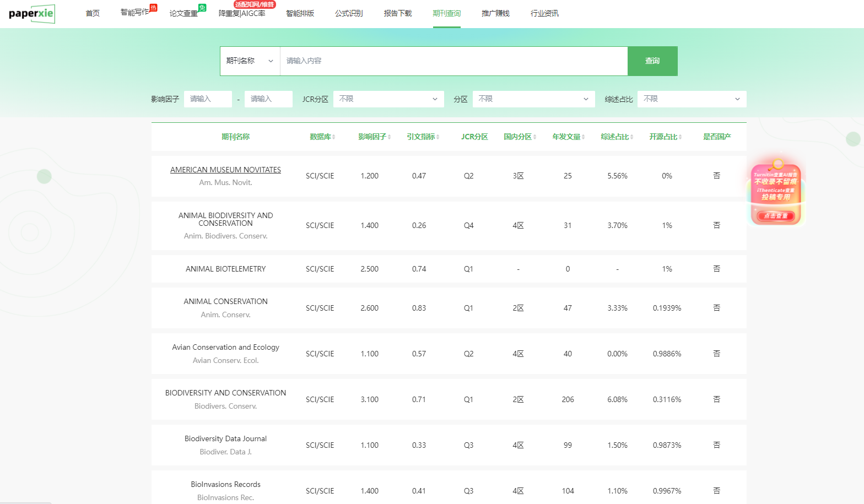Switch to 报告下载 page

pyautogui.click(x=398, y=13)
